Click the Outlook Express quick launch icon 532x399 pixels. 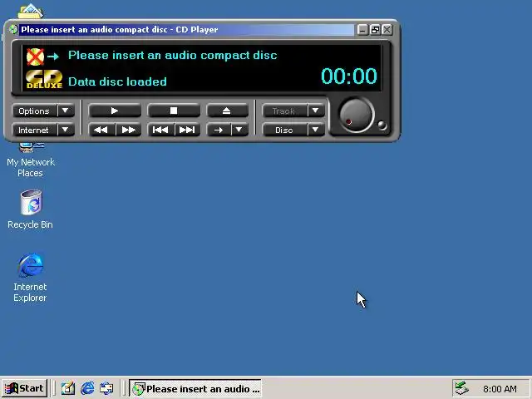pyautogui.click(x=106, y=388)
